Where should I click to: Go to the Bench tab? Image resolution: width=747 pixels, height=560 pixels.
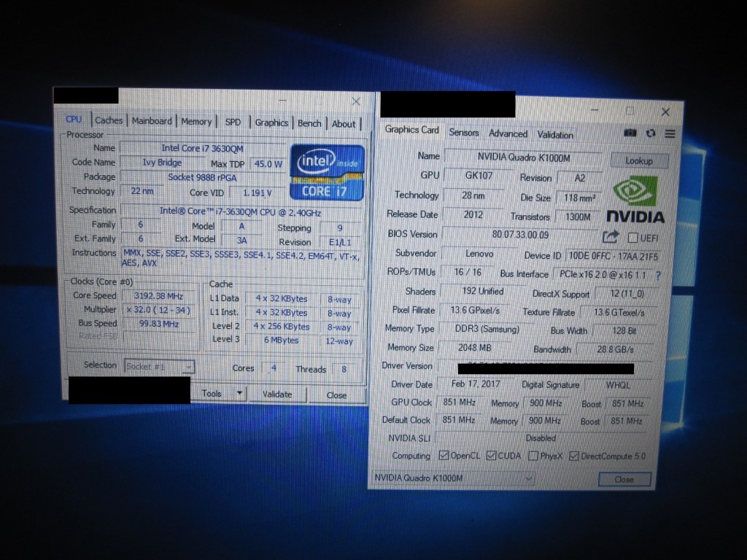(309, 123)
